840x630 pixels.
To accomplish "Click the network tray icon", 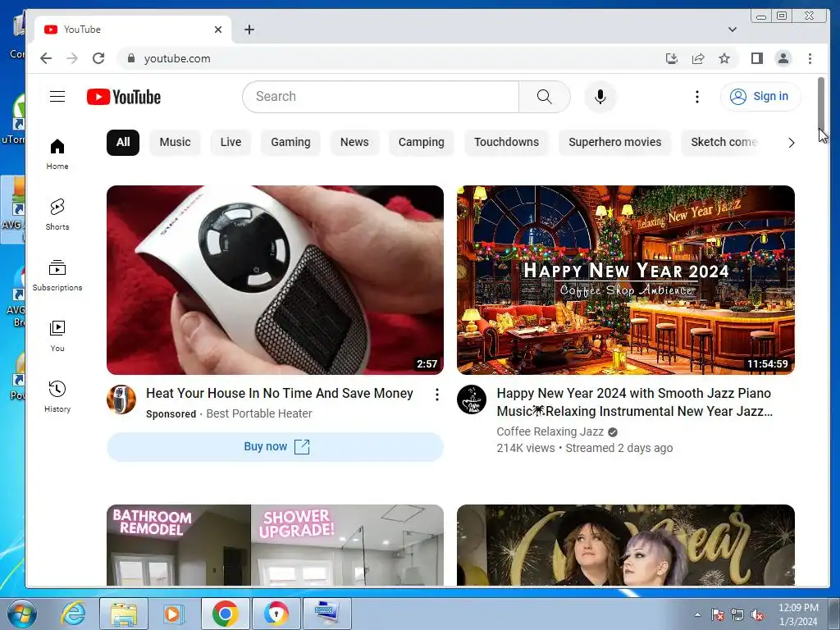I will point(737,614).
